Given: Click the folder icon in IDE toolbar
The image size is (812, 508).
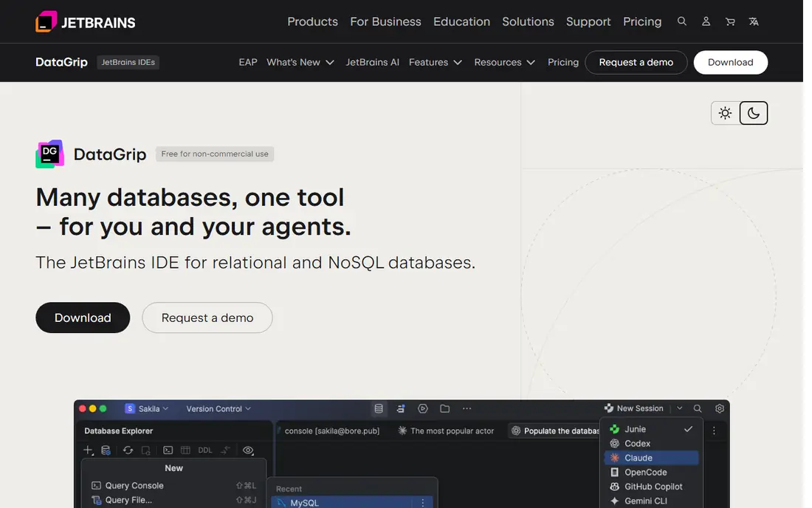Looking at the screenshot, I should 445,408.
